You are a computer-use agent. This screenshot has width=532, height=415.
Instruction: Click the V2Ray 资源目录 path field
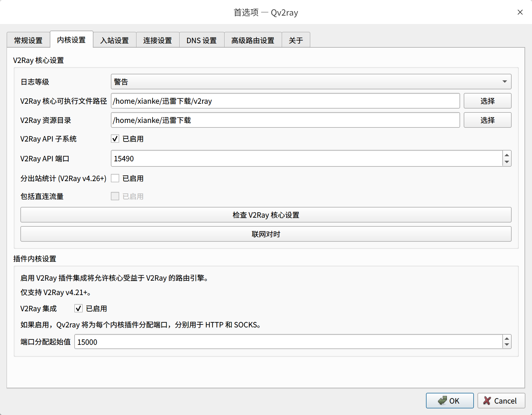[285, 120]
